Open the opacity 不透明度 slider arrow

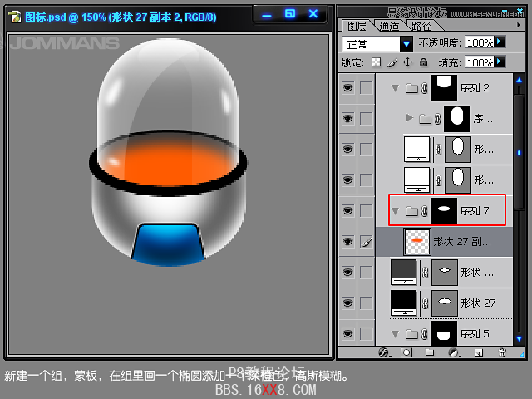pyautogui.click(x=500, y=42)
